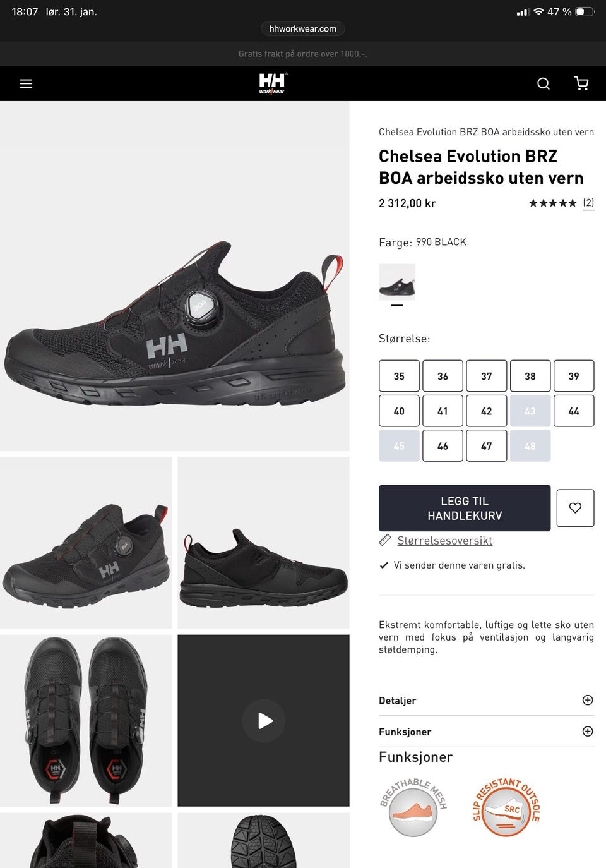Image resolution: width=606 pixels, height=868 pixels.
Task: Select size 39
Action: [x=574, y=376]
